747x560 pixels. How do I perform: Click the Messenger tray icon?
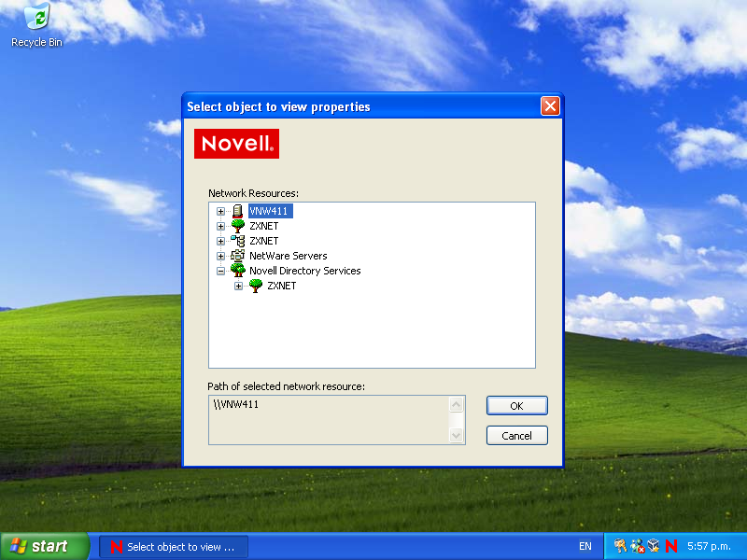coord(638,546)
